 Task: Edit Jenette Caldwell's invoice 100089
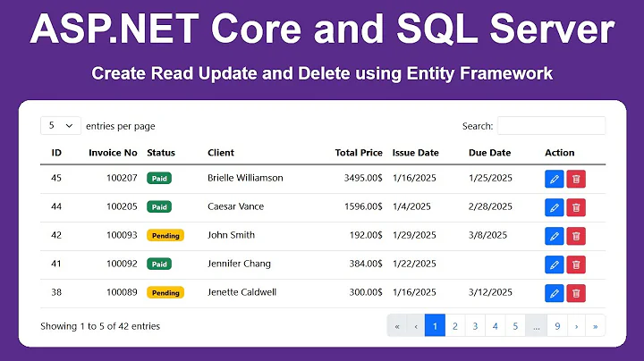pyautogui.click(x=554, y=293)
